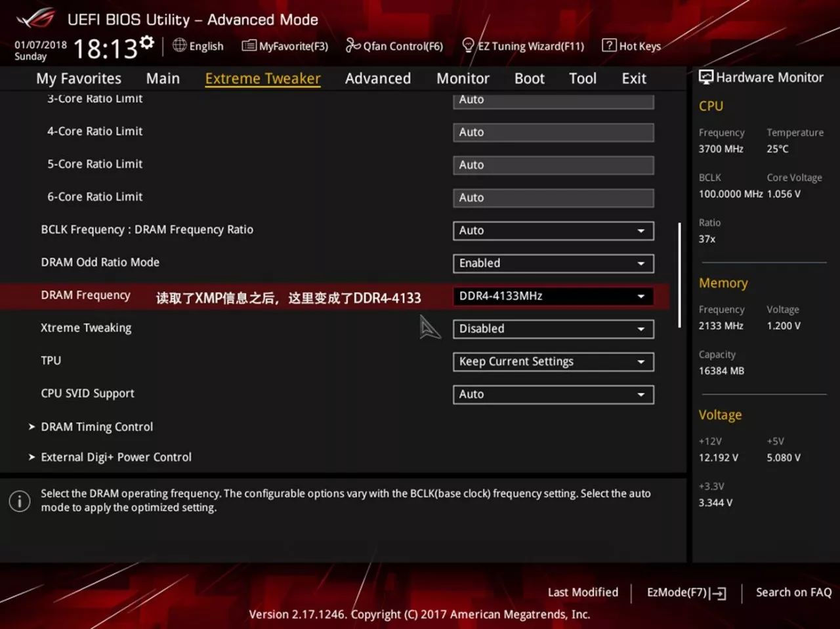The height and width of the screenshot is (629, 840).
Task: Click the Hardware Monitor screen icon
Action: (706, 77)
